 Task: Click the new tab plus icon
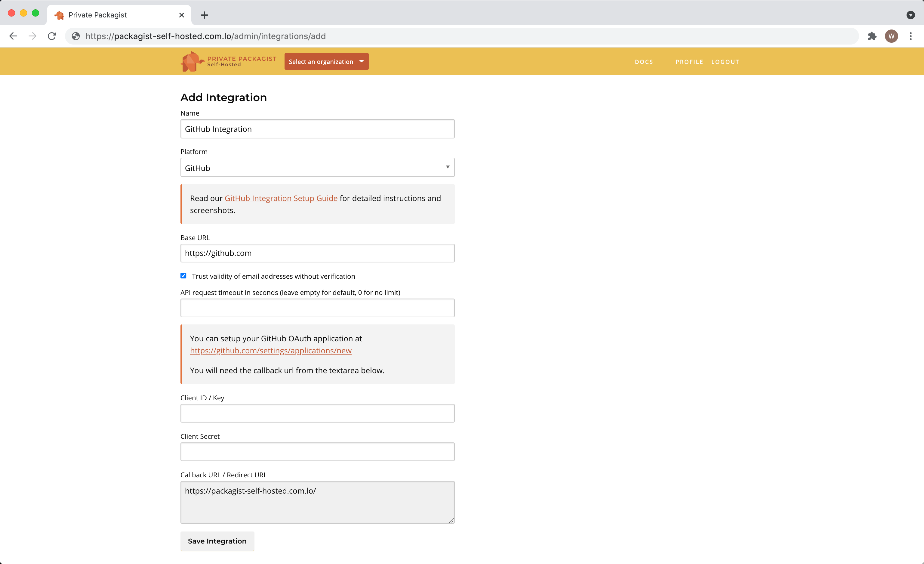pyautogui.click(x=204, y=14)
